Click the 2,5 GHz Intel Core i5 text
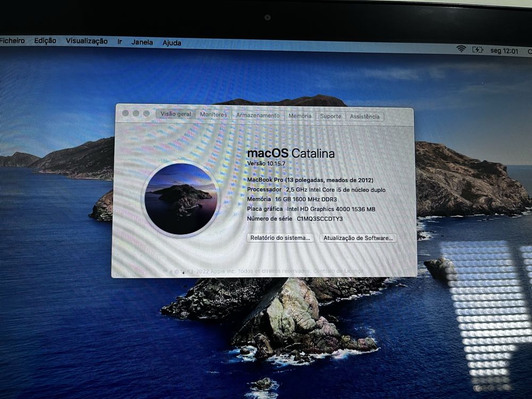Image resolution: width=532 pixels, height=399 pixels. pos(336,190)
